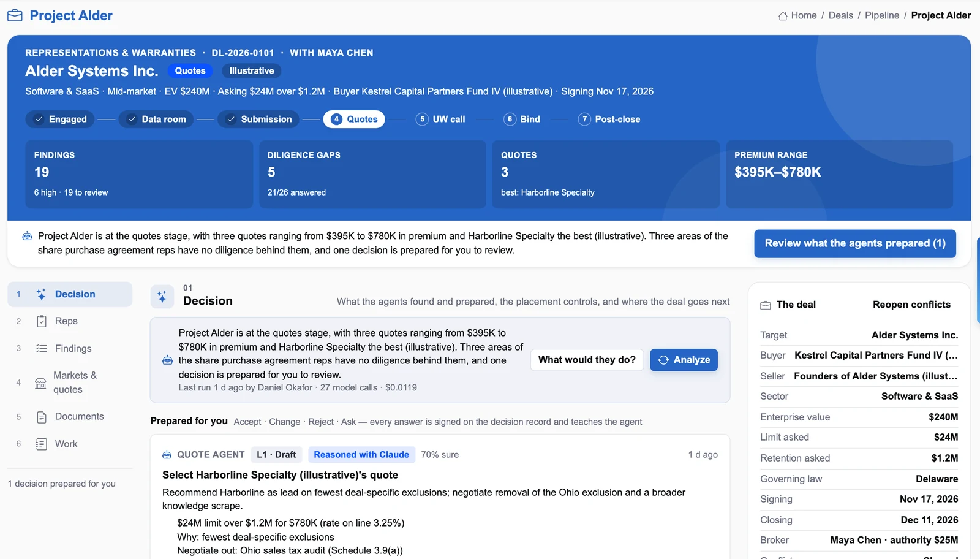Open the Markets & quotes section
This screenshot has height=559, width=980.
[70, 382]
